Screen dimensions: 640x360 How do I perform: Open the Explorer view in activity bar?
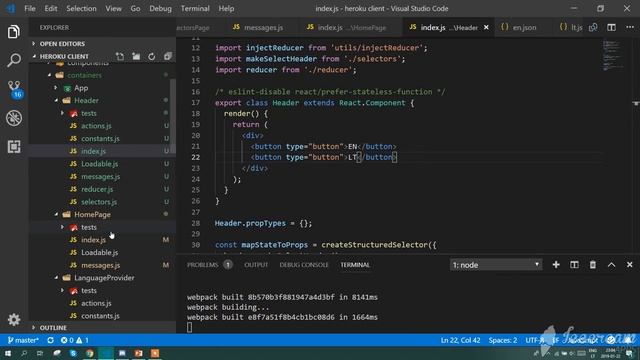13,32
